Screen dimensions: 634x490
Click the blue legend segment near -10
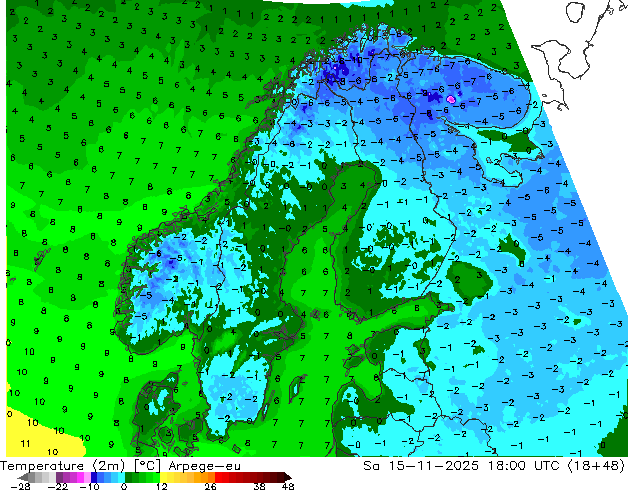[97, 477]
